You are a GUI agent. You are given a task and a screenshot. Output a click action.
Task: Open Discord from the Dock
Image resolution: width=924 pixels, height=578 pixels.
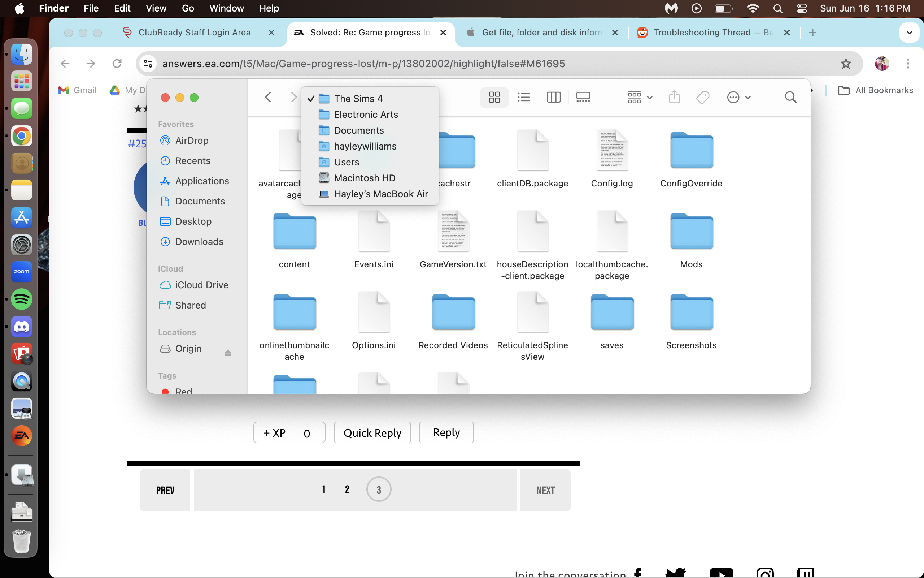[21, 327]
